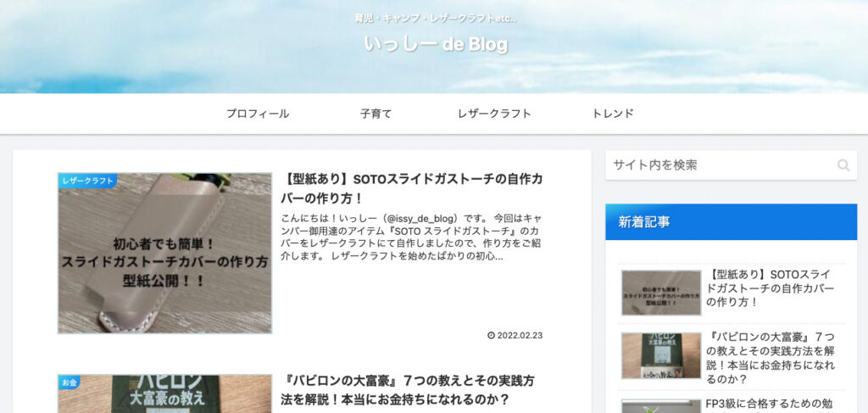Screen dimensions: 868x413
Task: Click the バビロン大富豪の教え main thumbnail
Action: [x=165, y=394]
